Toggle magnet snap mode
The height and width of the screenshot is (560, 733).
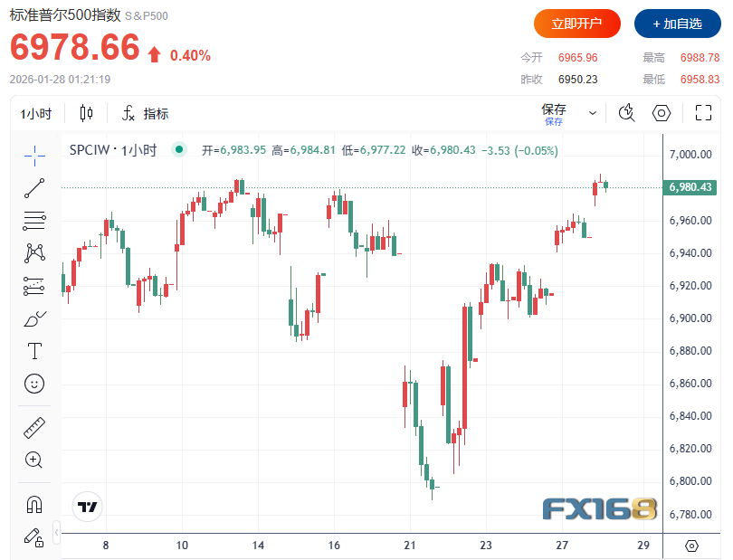point(34,504)
